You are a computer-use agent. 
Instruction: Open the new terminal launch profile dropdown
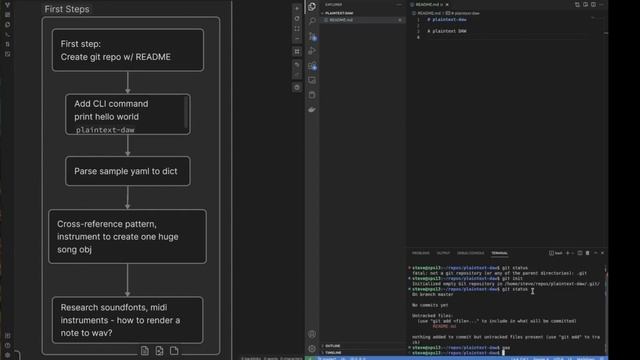572,253
